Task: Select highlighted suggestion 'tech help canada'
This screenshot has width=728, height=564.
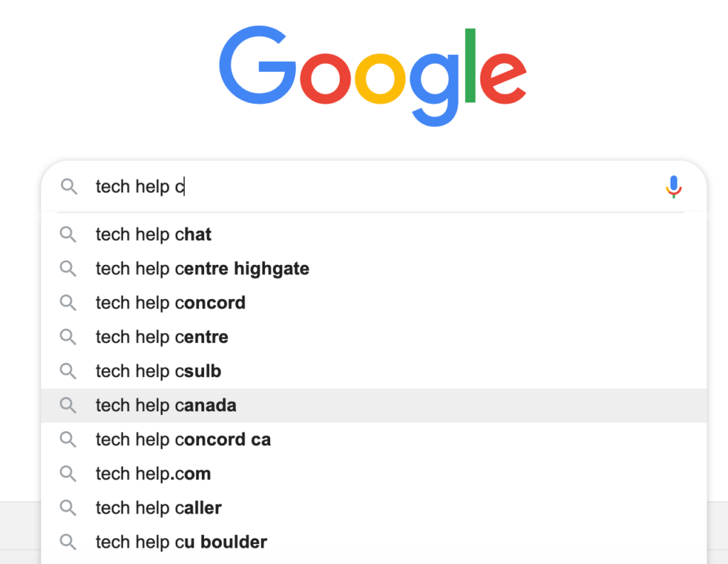Action: click(x=374, y=405)
